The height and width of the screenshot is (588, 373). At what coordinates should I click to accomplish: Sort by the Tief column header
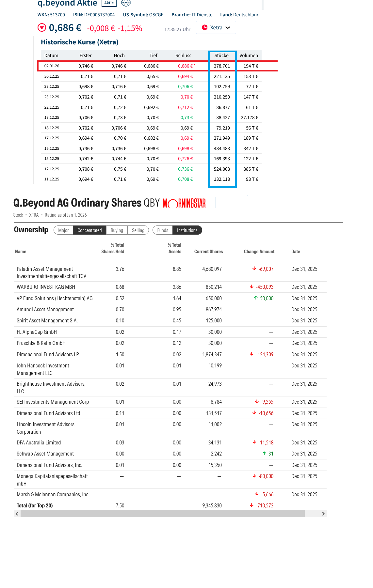click(x=154, y=55)
